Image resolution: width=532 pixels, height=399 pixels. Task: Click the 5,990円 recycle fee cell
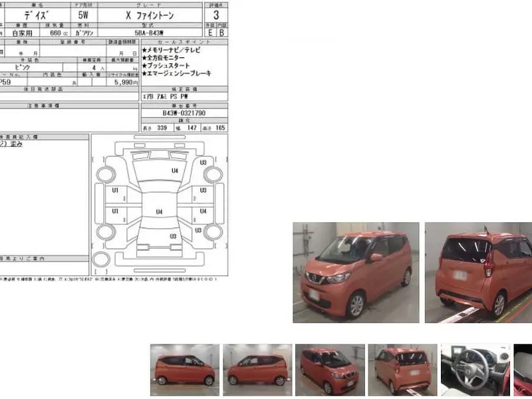(126, 82)
